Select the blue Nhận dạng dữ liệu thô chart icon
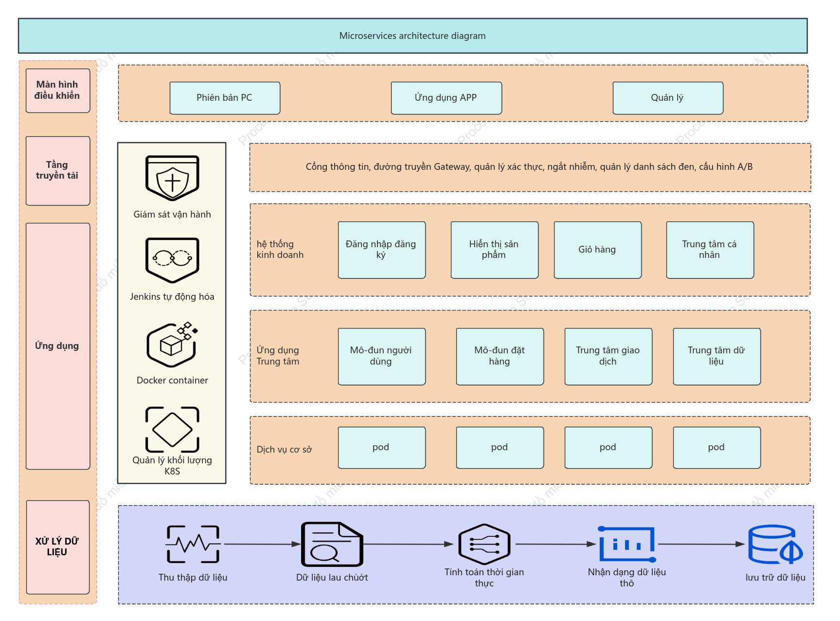The height and width of the screenshot is (621, 840). click(627, 544)
